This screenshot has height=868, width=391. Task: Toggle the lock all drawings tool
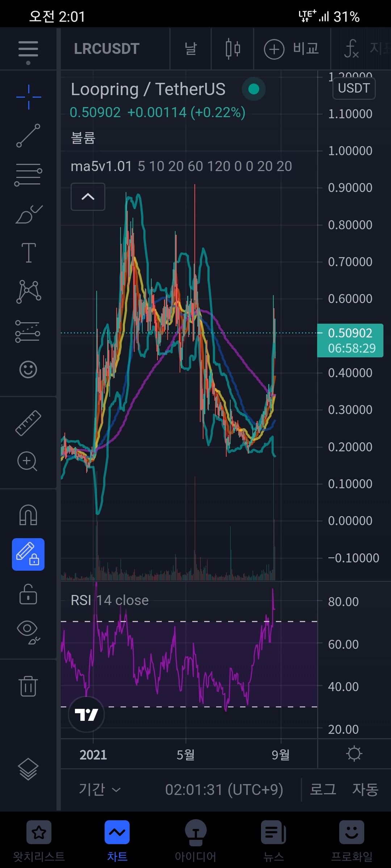click(x=28, y=594)
